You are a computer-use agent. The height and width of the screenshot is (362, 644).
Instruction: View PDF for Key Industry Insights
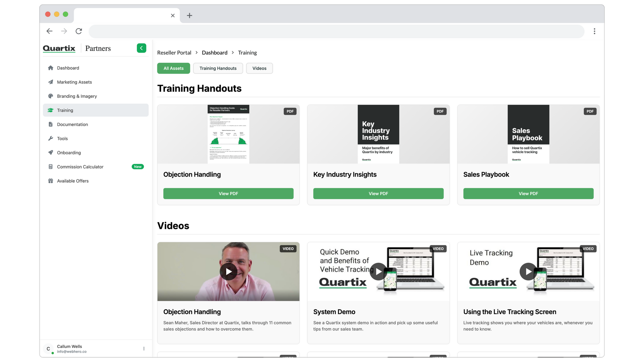click(x=378, y=194)
